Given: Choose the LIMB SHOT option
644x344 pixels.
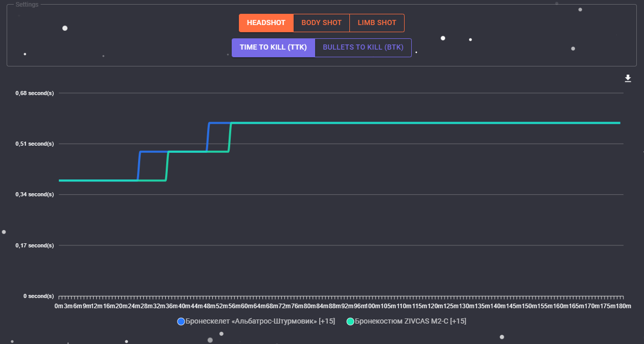Looking at the screenshot, I should pos(377,23).
